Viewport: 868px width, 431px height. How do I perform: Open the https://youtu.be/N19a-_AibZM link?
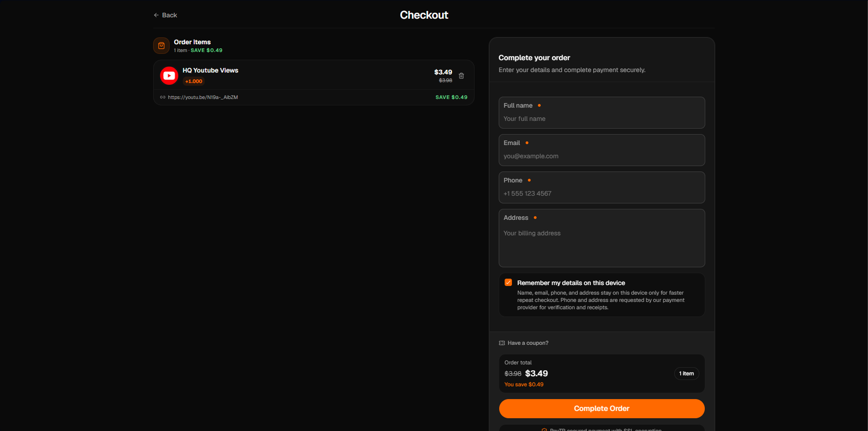click(x=203, y=97)
